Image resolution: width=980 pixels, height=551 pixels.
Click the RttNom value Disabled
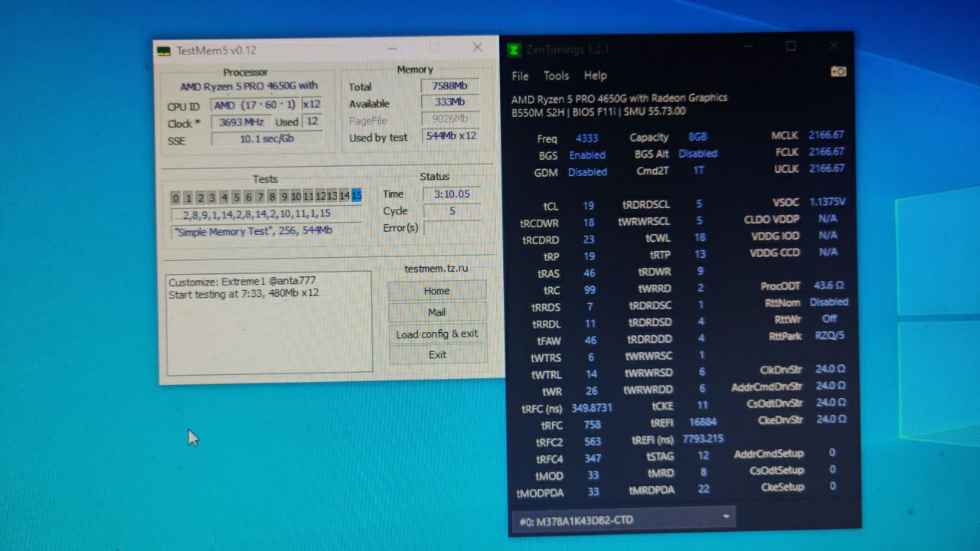point(828,302)
